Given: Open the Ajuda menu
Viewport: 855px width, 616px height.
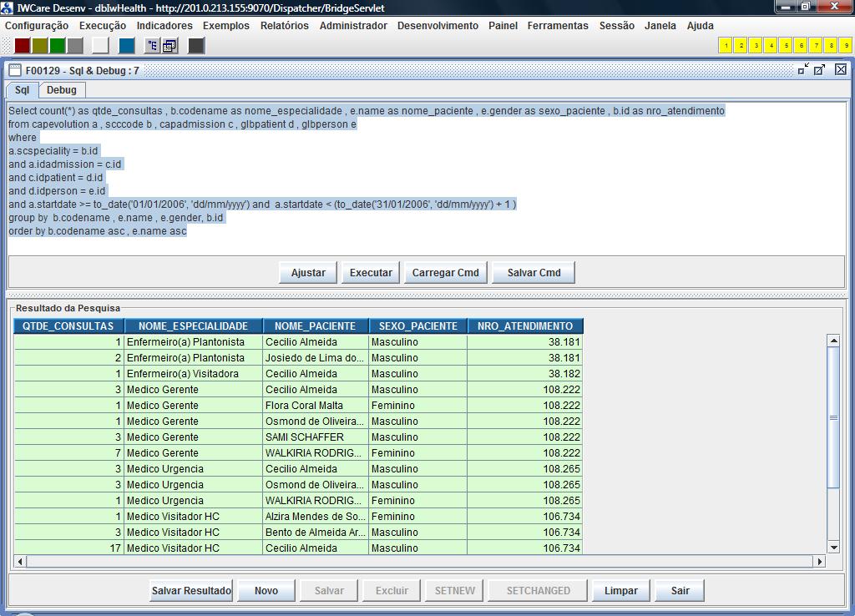Looking at the screenshot, I should click(x=701, y=26).
